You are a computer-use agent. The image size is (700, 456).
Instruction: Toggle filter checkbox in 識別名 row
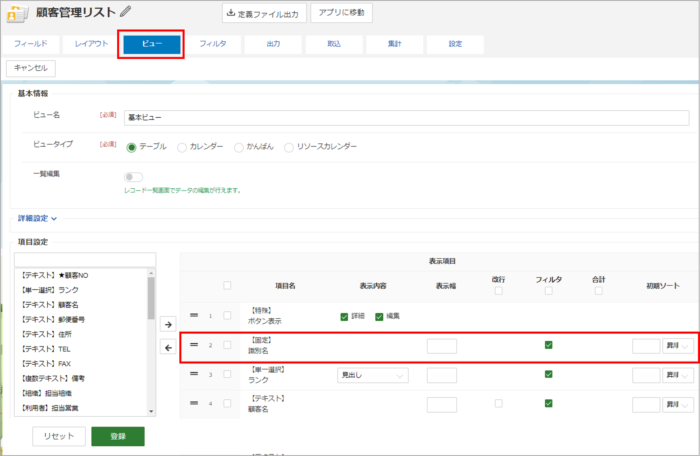click(x=549, y=345)
